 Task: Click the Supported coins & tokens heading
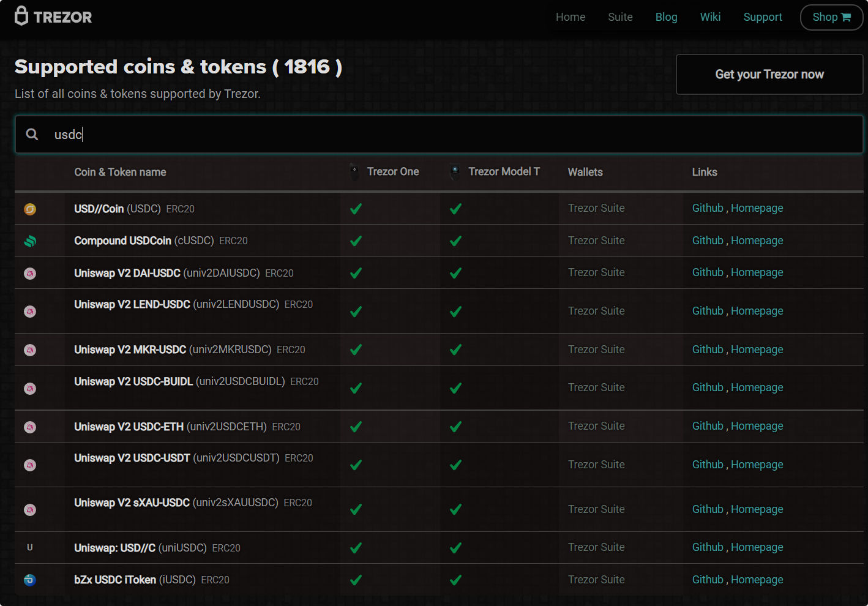[x=178, y=67]
